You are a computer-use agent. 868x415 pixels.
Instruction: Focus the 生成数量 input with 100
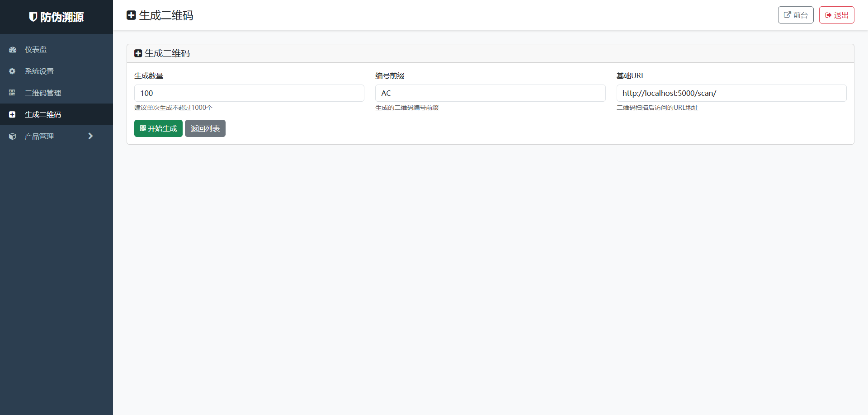249,93
